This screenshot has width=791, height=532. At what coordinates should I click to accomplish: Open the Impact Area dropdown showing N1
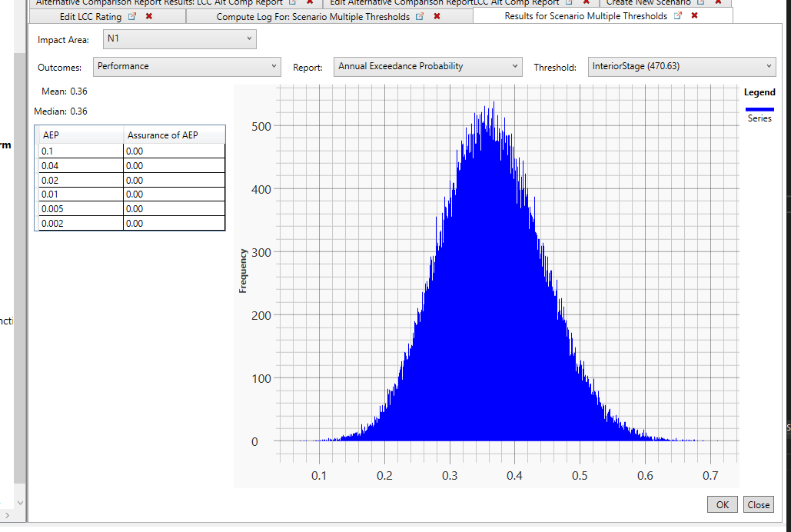click(248, 38)
